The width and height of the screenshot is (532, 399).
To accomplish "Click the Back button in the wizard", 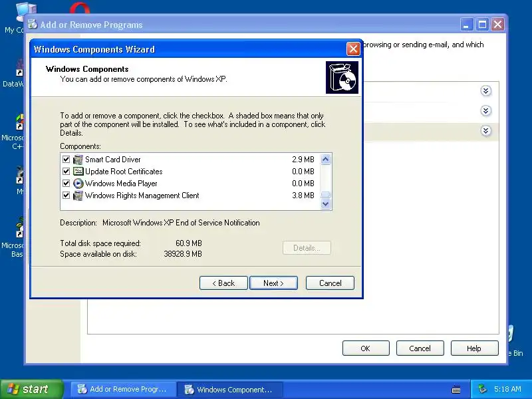I will 223,283.
